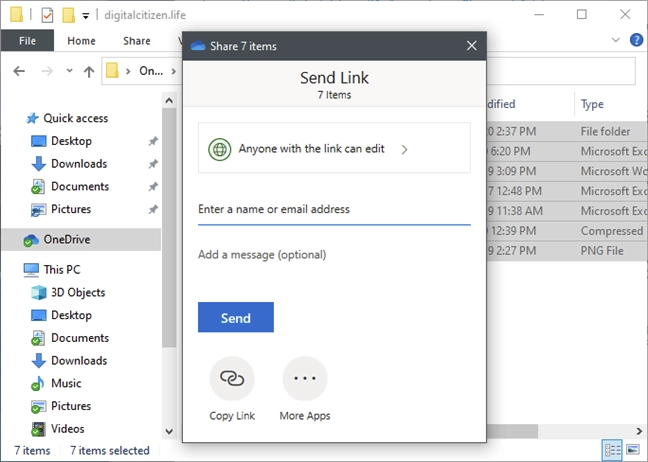Click the horizontal scrollbar right arrow
This screenshot has width=648, height=462.
639,431
